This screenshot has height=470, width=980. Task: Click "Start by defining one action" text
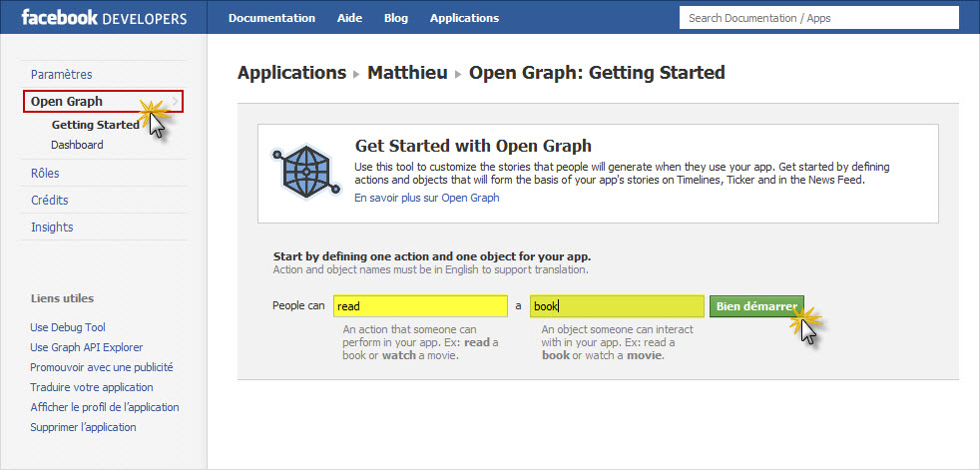pos(432,256)
